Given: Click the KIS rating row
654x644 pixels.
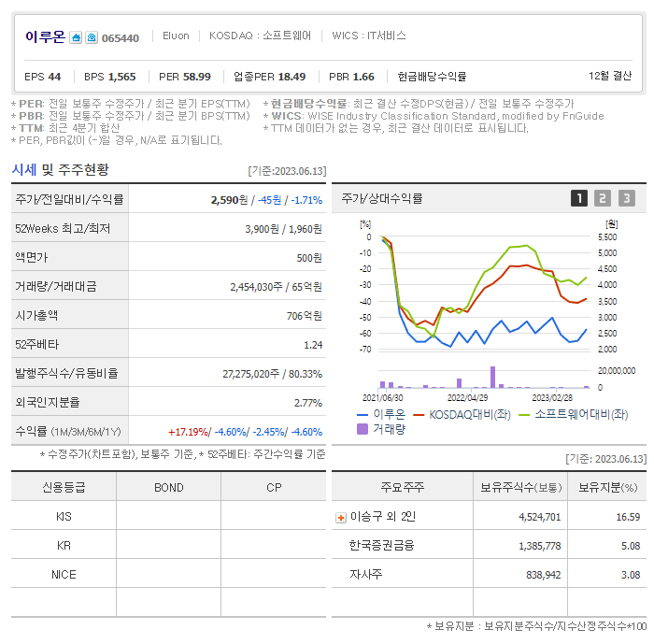Looking at the screenshot, I should point(168,517).
